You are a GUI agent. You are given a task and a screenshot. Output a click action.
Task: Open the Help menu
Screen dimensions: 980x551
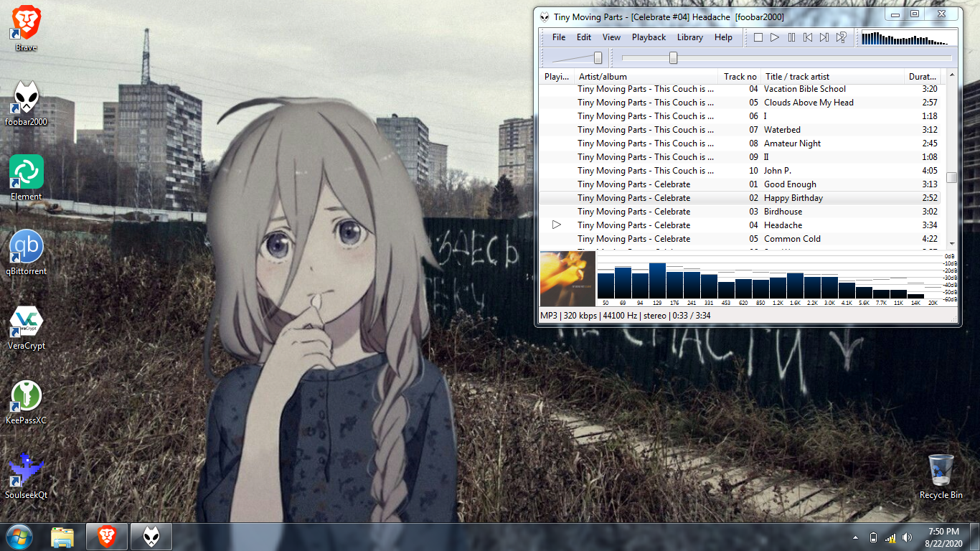tap(723, 37)
